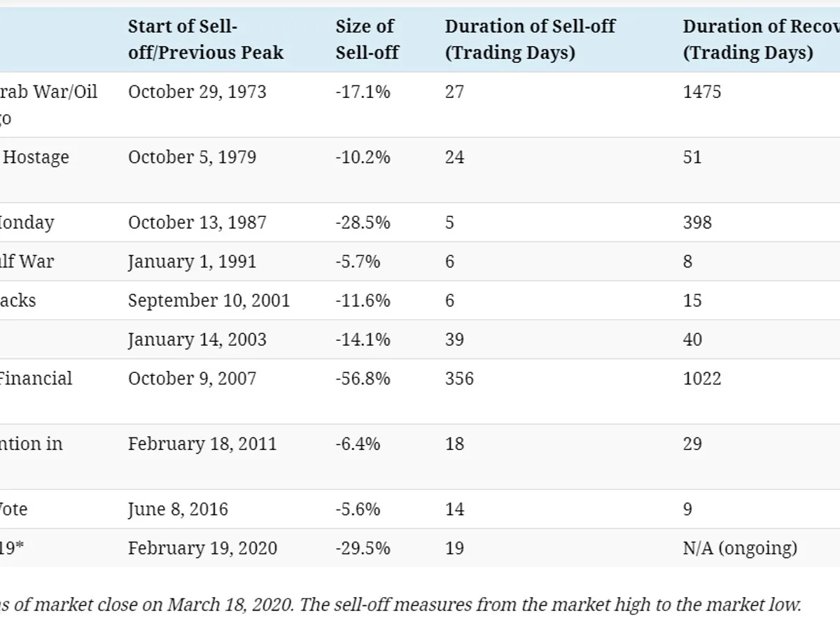Click the 1022 recovery days cell
Image resolution: width=840 pixels, height=630 pixels.
(701, 379)
